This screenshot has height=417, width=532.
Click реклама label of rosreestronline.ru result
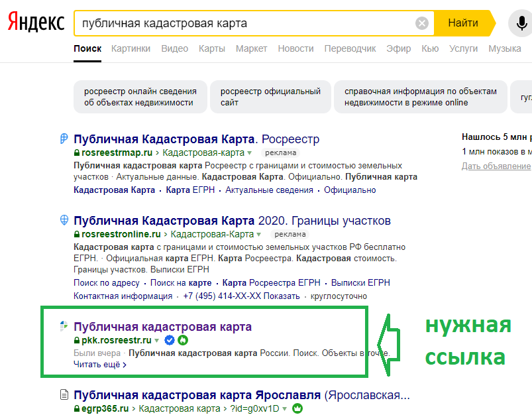tap(290, 234)
